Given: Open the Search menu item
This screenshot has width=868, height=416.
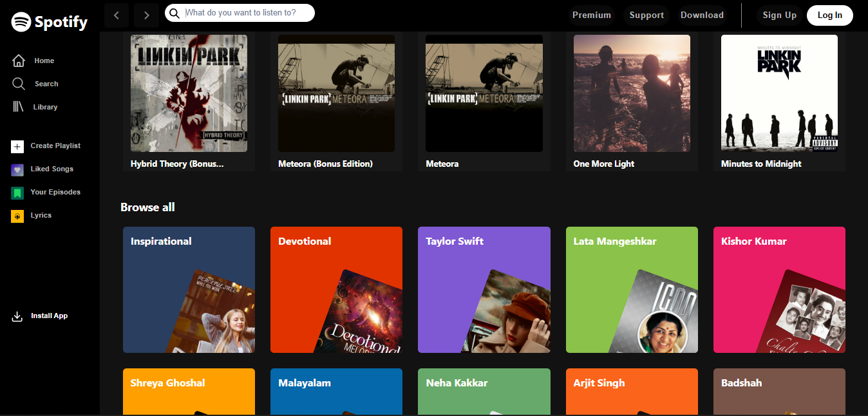Looking at the screenshot, I should 46,84.
